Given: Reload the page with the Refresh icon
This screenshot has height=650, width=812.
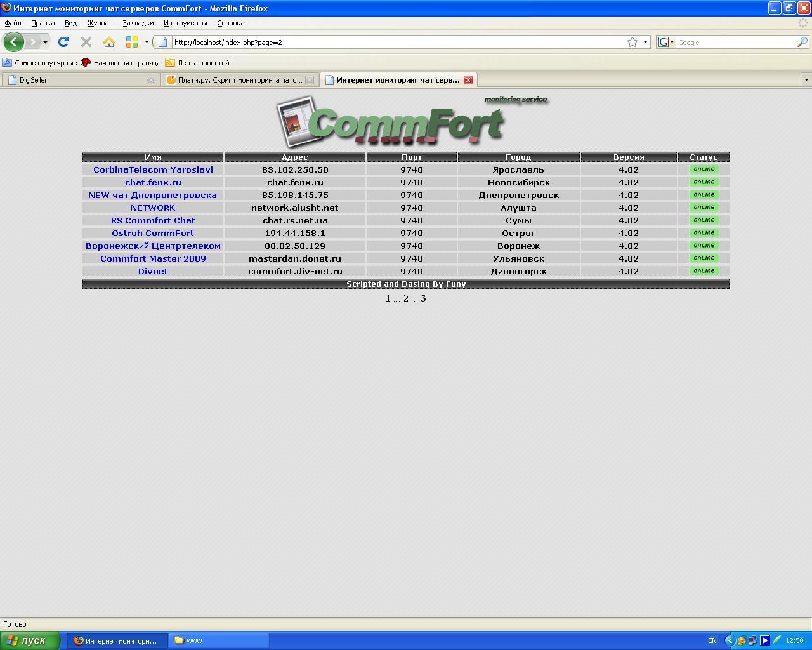Looking at the screenshot, I should (x=63, y=42).
